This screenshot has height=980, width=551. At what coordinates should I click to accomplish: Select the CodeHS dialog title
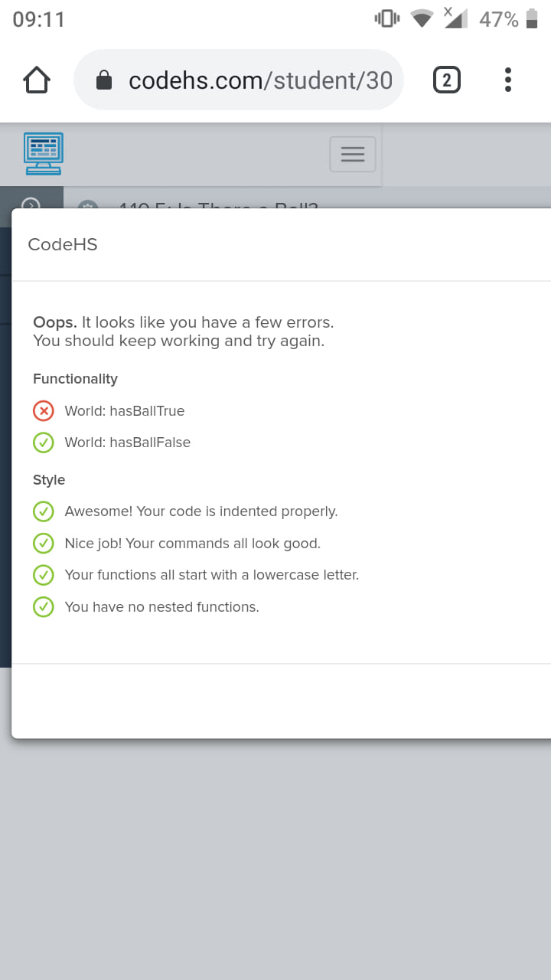tap(63, 244)
